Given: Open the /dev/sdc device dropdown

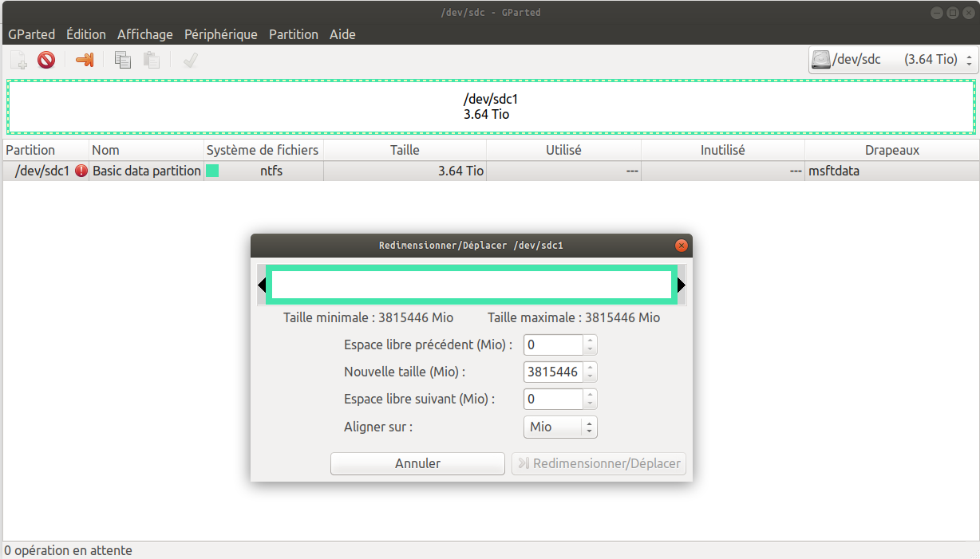Looking at the screenshot, I should 893,59.
